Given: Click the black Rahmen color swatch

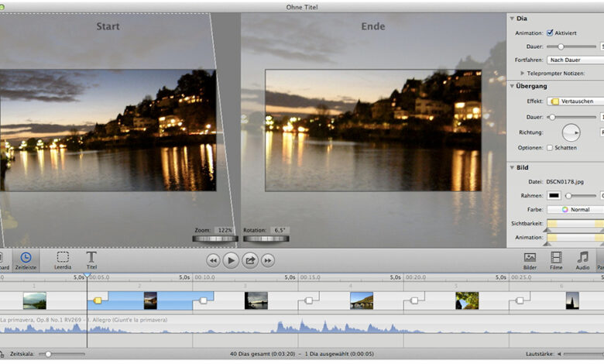Looking at the screenshot, I should 554,196.
